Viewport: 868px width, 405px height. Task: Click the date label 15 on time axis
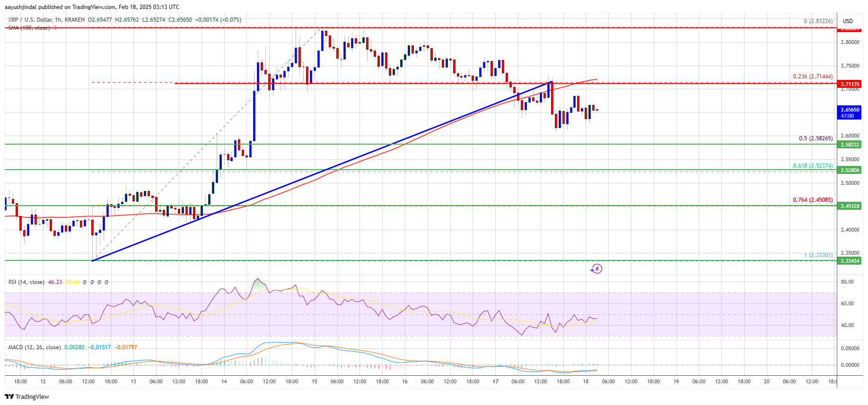pyautogui.click(x=315, y=381)
